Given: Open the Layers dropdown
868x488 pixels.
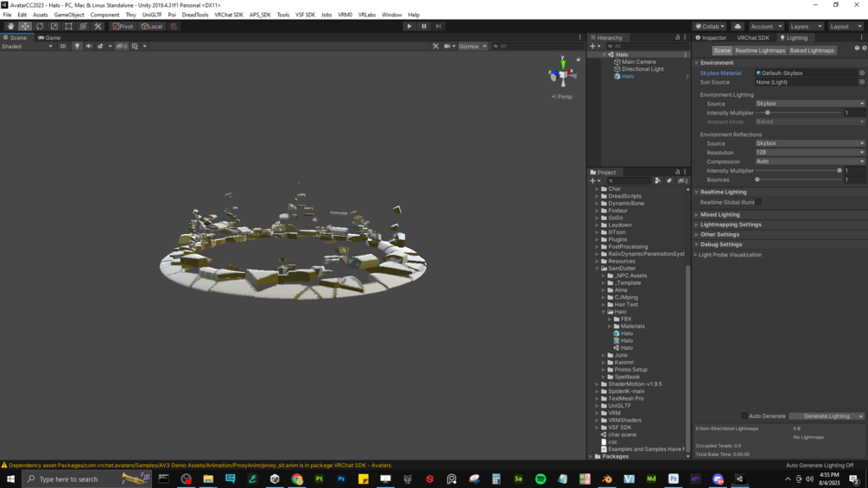Looking at the screenshot, I should (806, 26).
